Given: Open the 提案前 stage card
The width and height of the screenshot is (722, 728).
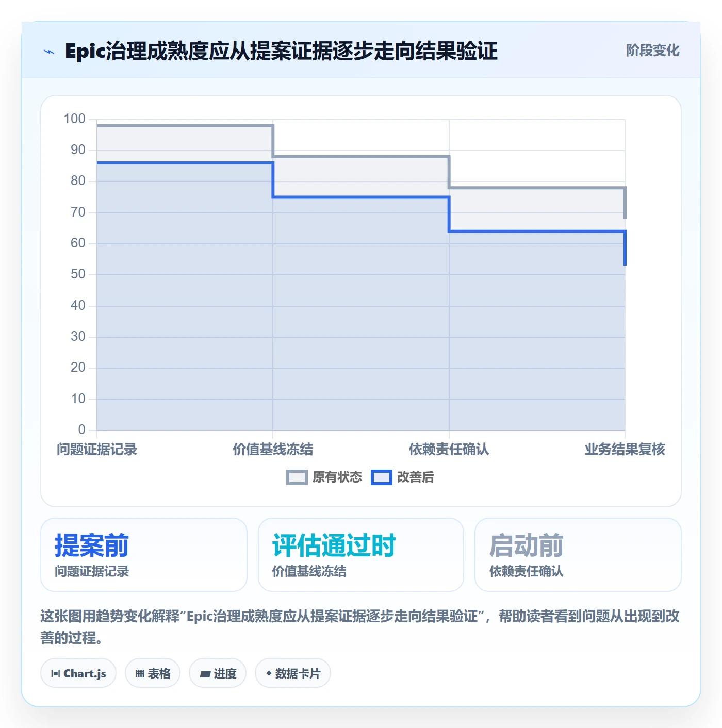Looking at the screenshot, I should (144, 555).
